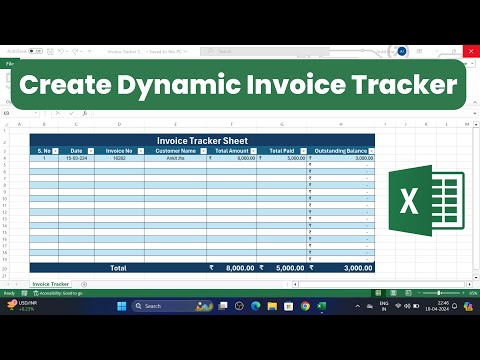Cancel the formula bar entry

pyautogui.click(x=58, y=113)
